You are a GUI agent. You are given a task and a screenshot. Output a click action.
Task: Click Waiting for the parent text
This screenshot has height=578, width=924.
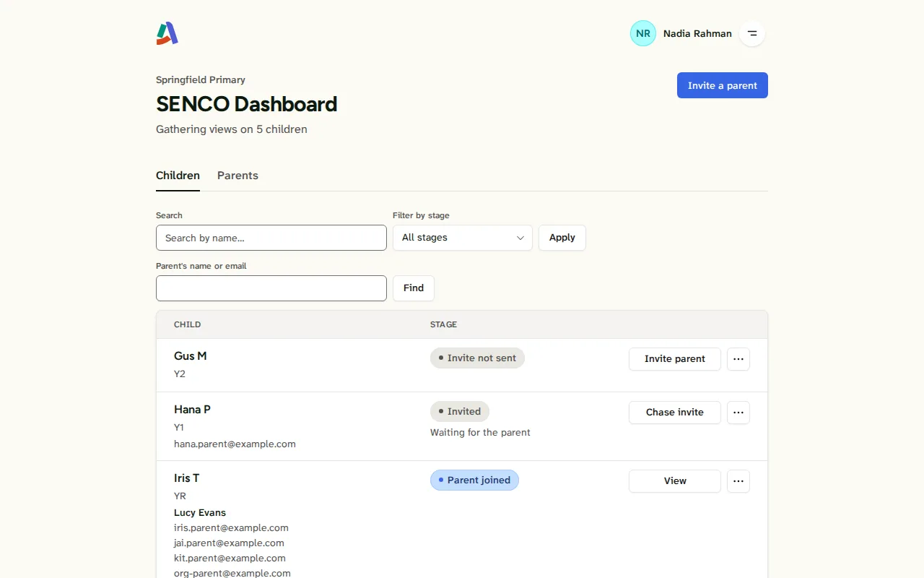(x=480, y=433)
